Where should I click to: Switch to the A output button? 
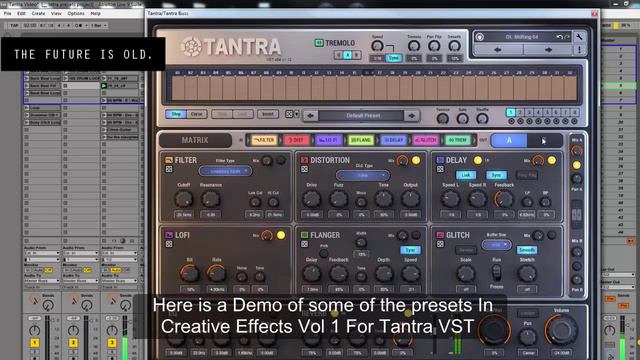(509, 140)
